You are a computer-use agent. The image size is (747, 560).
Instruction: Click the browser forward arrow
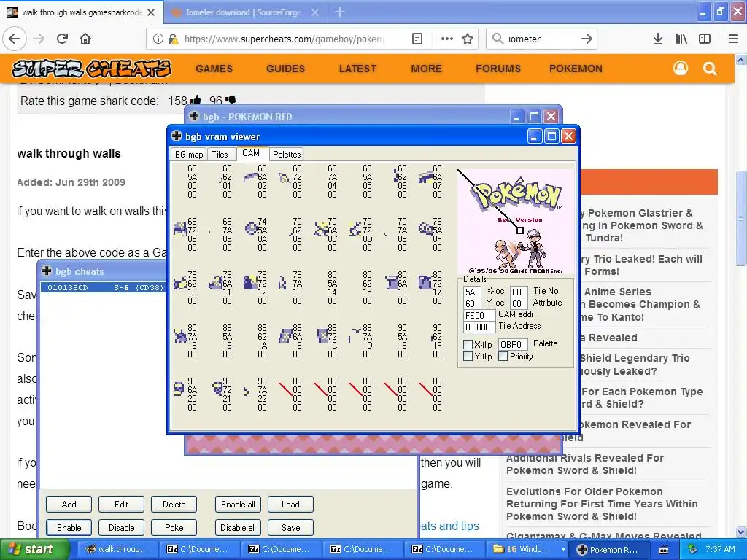click(39, 39)
